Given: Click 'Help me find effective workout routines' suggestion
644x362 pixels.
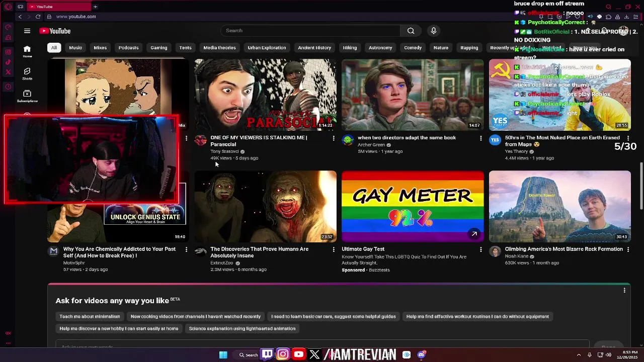Looking at the screenshot, I should click(x=477, y=317).
